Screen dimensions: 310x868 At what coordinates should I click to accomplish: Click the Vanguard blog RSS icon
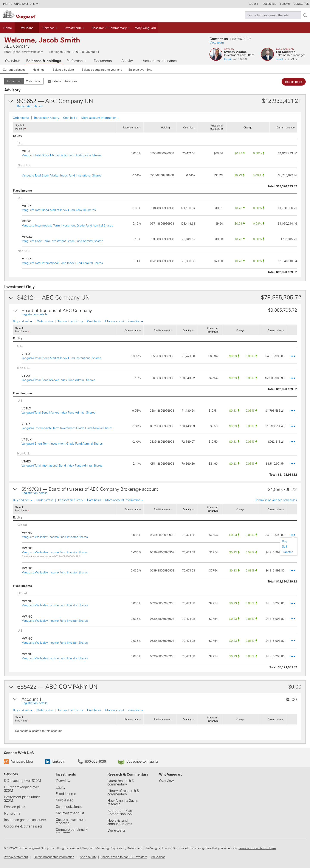(6, 762)
